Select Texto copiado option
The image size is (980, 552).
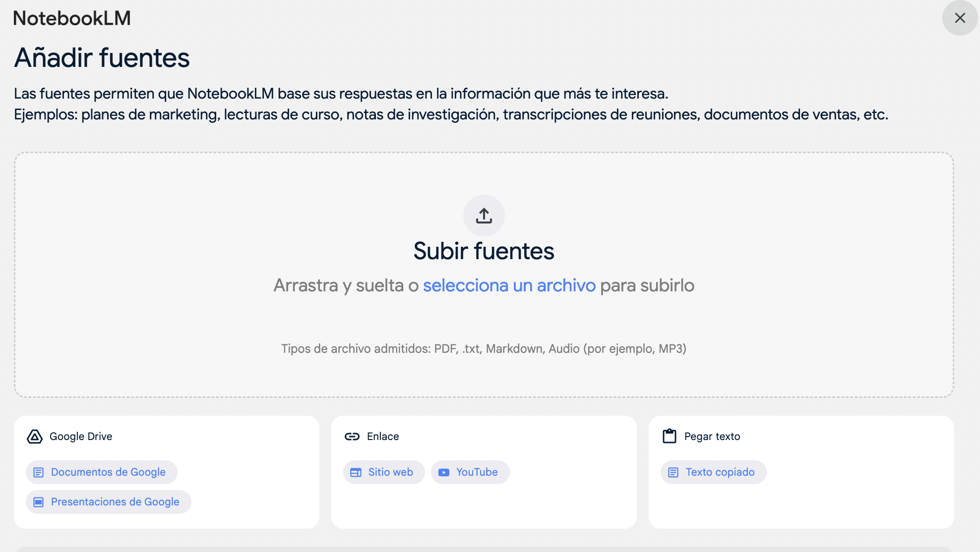point(714,472)
